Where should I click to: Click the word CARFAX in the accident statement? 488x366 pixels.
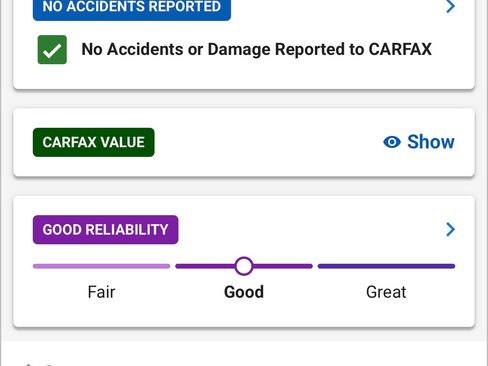tap(400, 49)
